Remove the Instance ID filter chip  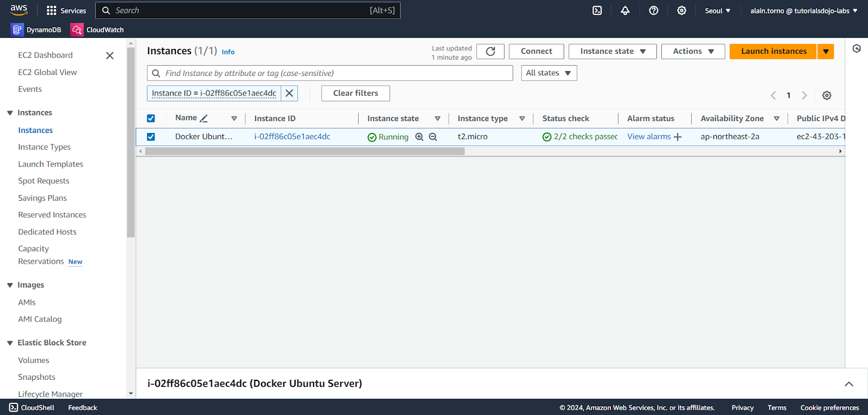[289, 93]
